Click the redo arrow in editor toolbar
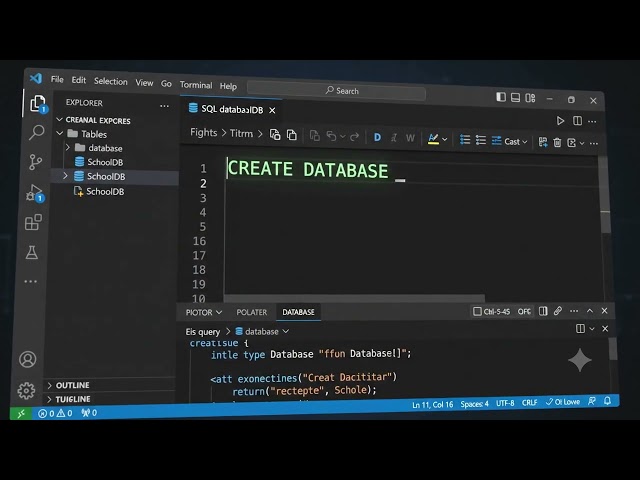 [354, 137]
